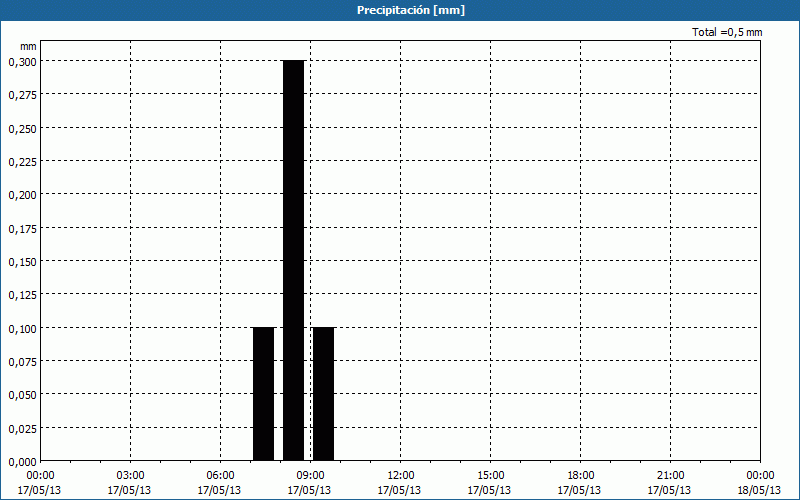Image resolution: width=800 pixels, height=500 pixels.
Task: Click the 0,225 y-axis label
Action: (22, 162)
